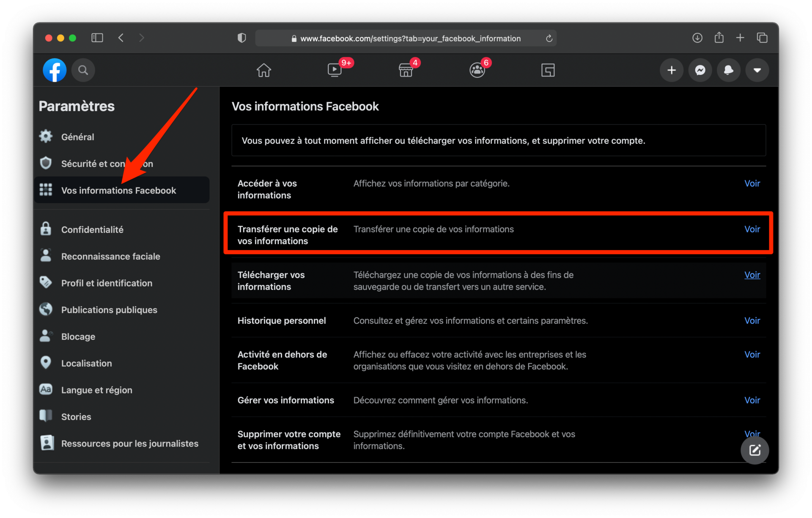Click the Supprimer votre compte row title

click(x=289, y=440)
